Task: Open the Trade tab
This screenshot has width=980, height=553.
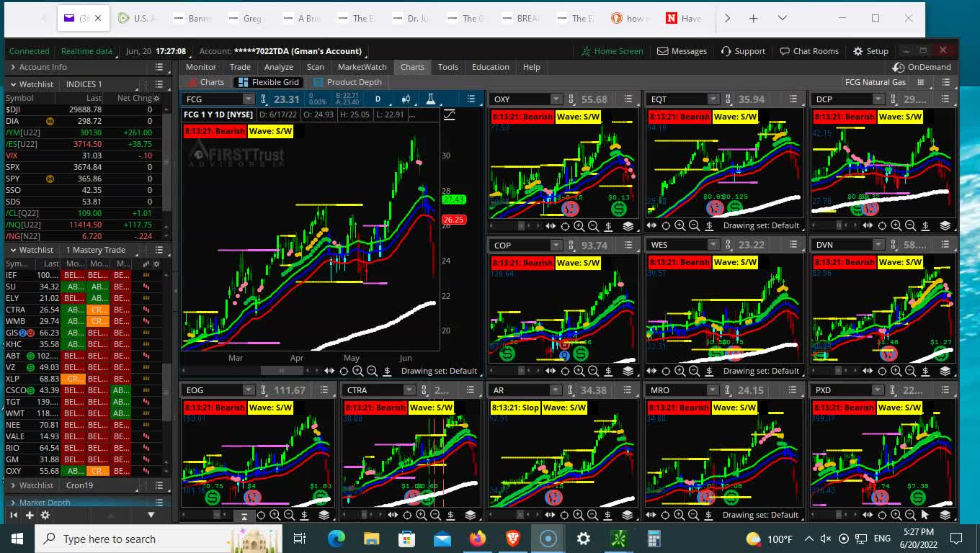Action: point(240,67)
